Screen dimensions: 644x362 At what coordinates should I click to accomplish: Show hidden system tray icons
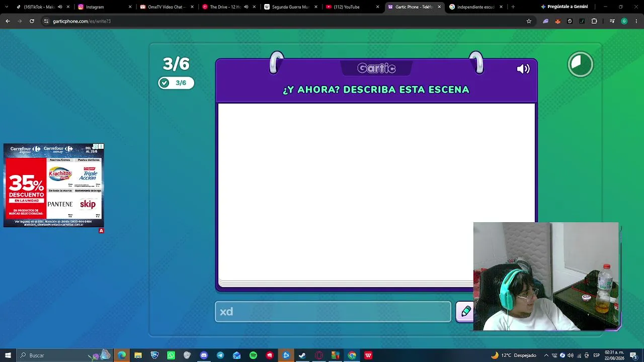click(546, 355)
